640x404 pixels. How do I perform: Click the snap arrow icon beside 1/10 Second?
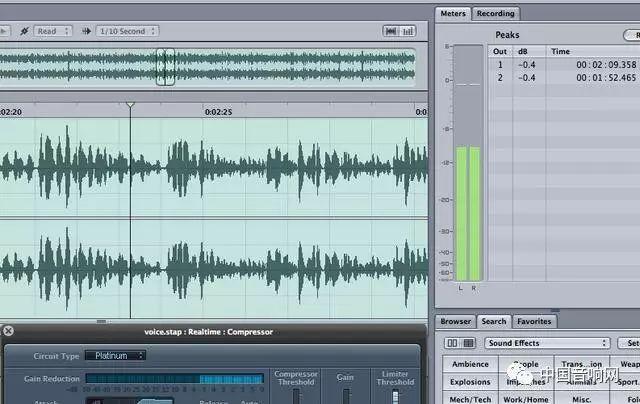tap(86, 31)
